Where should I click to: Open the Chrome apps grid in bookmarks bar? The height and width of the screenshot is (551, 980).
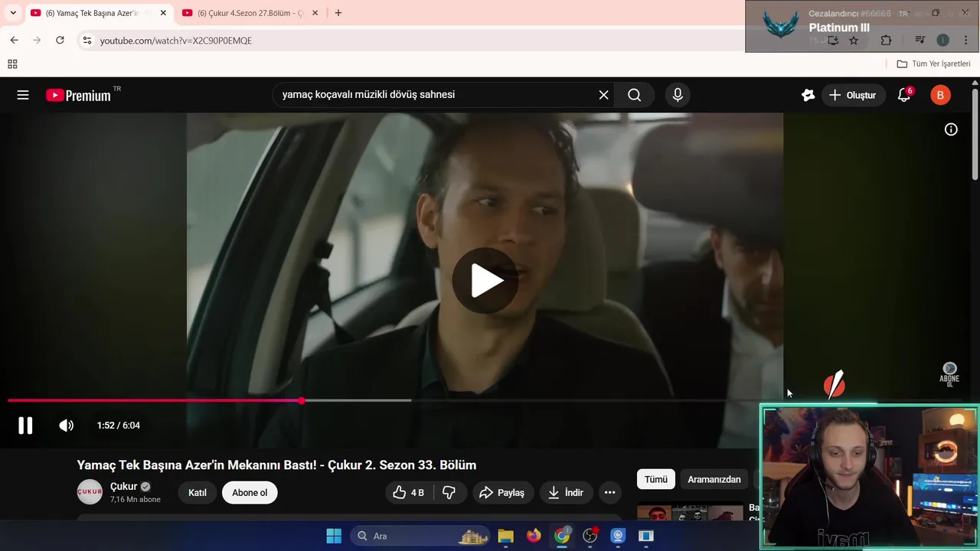click(12, 64)
